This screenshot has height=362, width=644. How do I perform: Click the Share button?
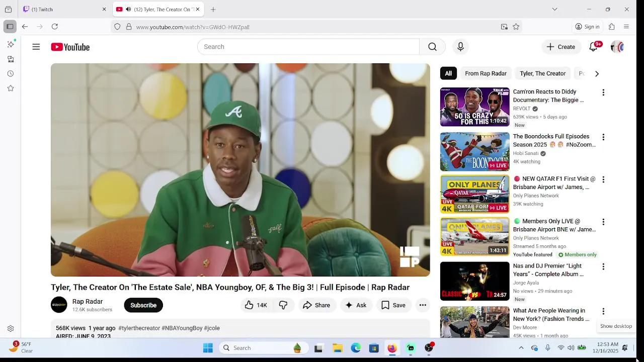(316, 305)
